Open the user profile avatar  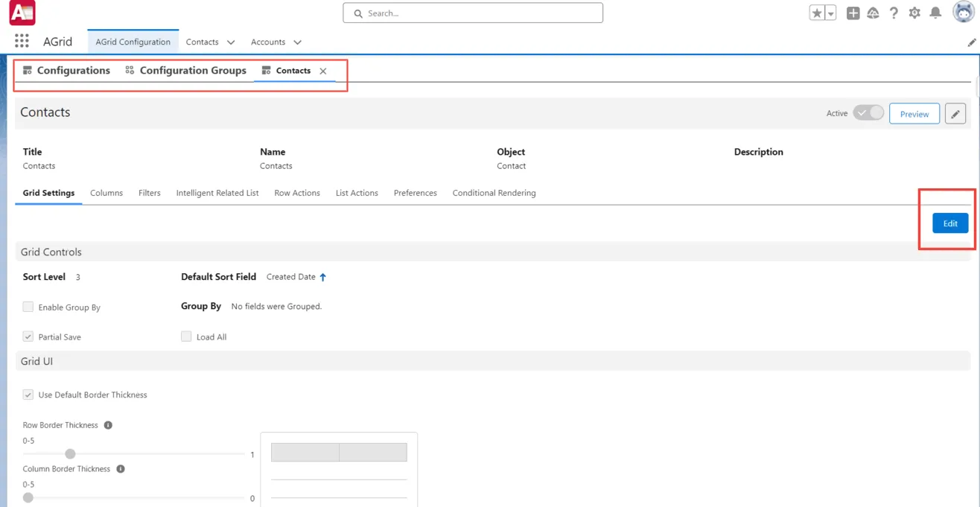coord(964,13)
